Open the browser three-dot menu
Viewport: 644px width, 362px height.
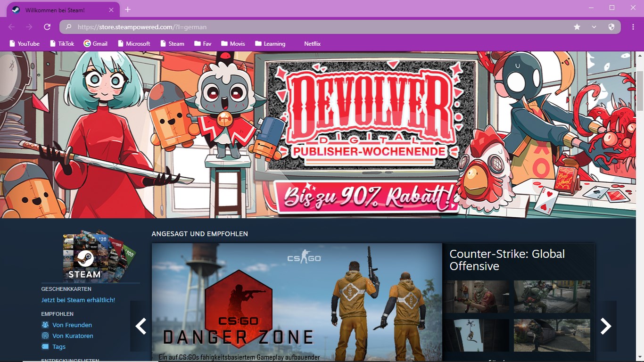[x=633, y=27]
